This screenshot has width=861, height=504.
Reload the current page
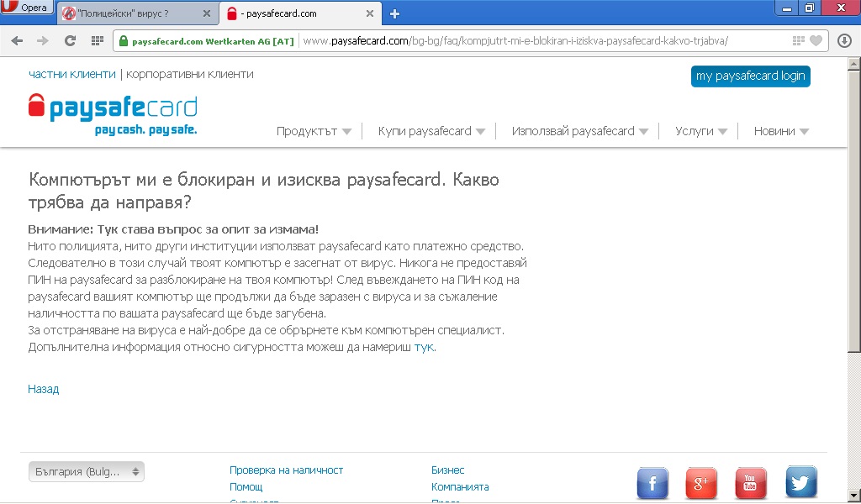click(70, 40)
